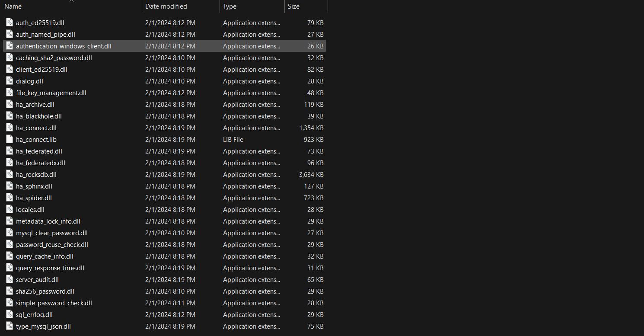Screen dimensions: 644x336
Task: Click the auth_ed25519.dll file icon
Action: point(10,22)
